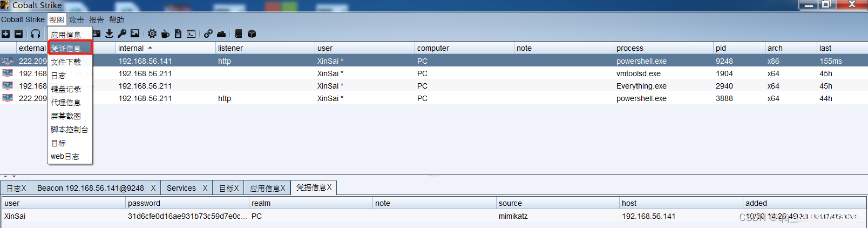Click the cube About icon in toolbar
The height and width of the screenshot is (228, 868).
click(x=252, y=33)
